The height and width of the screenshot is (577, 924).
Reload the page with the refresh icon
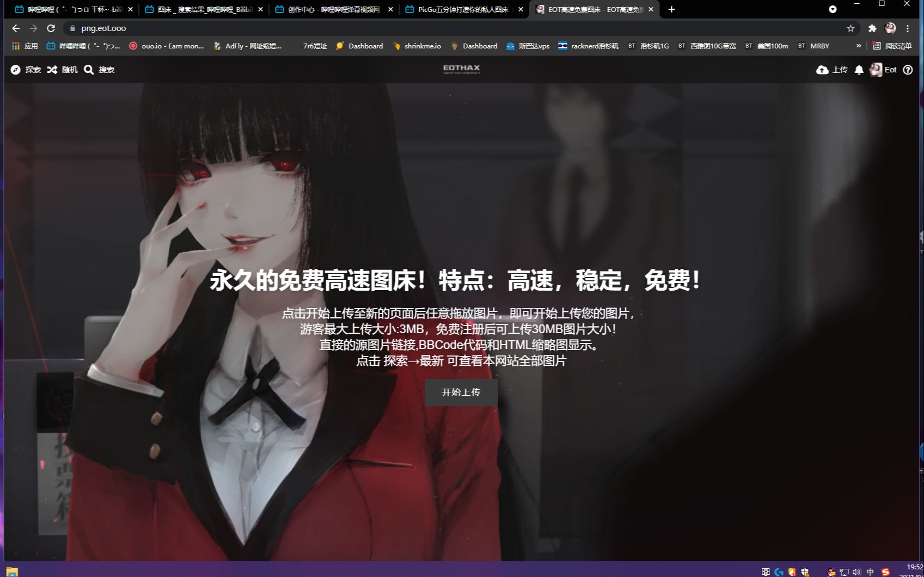tap(51, 28)
